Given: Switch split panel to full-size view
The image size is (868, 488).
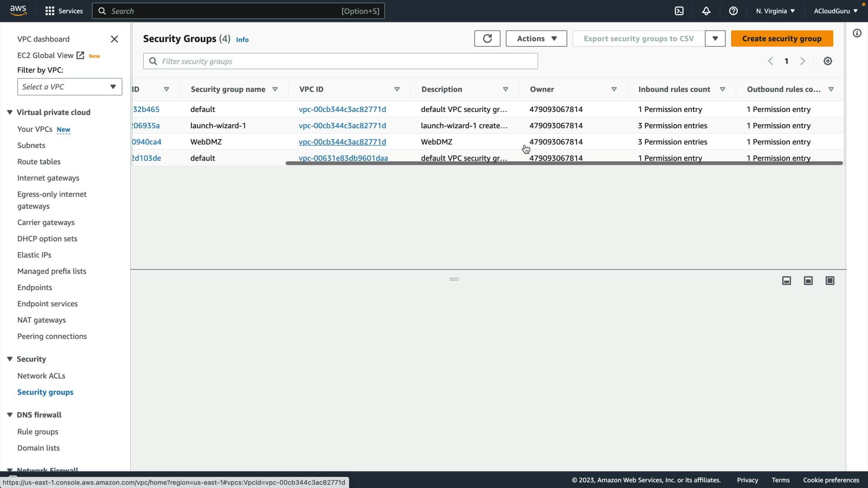Looking at the screenshot, I should [830, 281].
